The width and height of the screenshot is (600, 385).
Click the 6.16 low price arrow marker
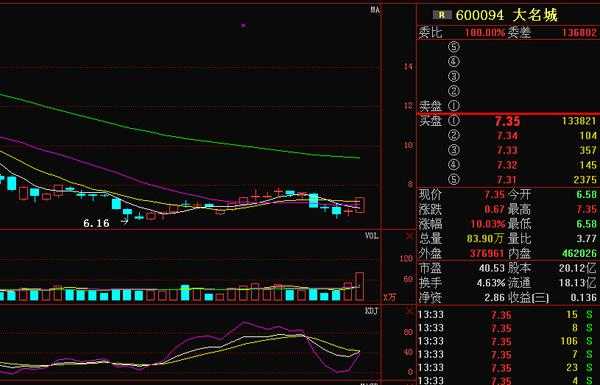(x=124, y=221)
